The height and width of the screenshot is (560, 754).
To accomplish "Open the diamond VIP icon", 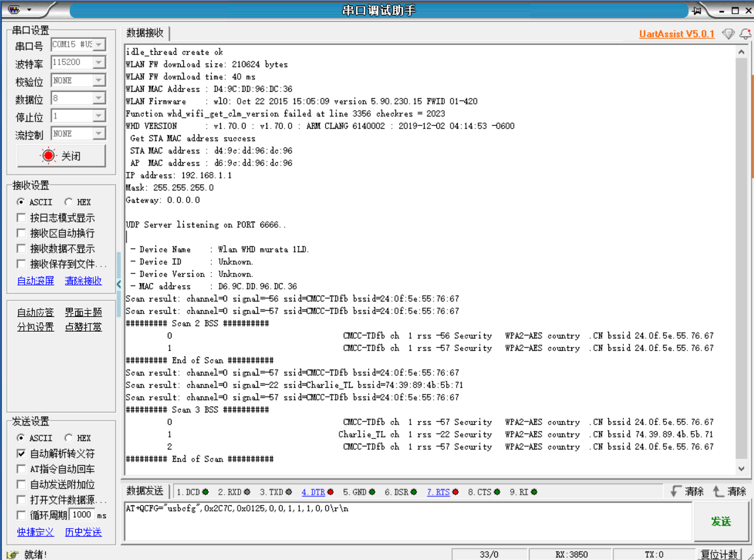I will tap(728, 34).
